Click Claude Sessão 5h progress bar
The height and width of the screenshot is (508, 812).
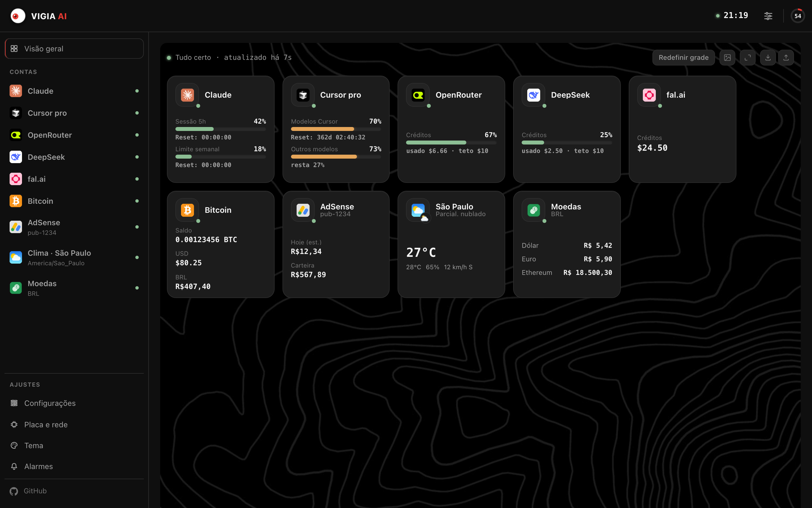tap(220, 129)
